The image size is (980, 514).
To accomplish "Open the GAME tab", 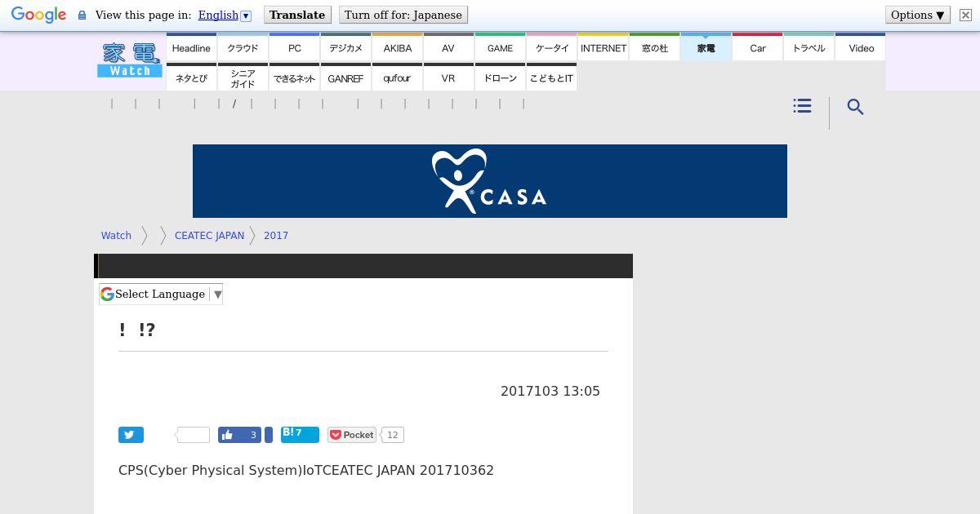I will click(500, 47).
